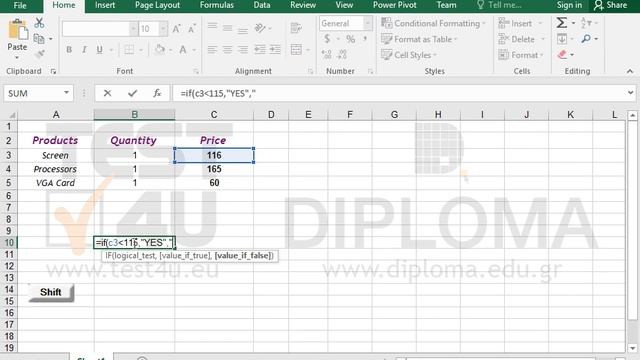Click Increase Decimal icon
The height and width of the screenshot is (360, 640).
(327, 54)
